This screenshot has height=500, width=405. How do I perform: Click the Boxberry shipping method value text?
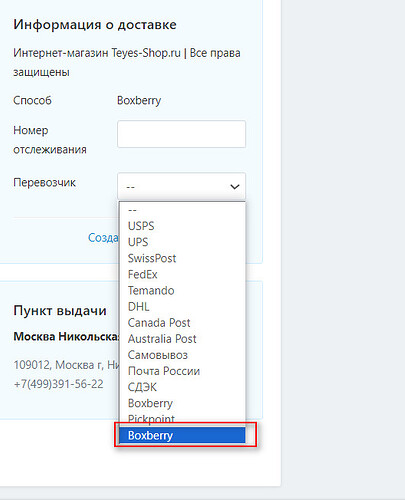tap(139, 100)
